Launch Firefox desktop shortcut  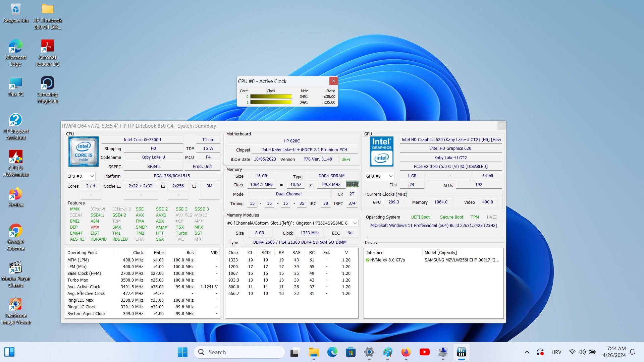click(x=15, y=198)
